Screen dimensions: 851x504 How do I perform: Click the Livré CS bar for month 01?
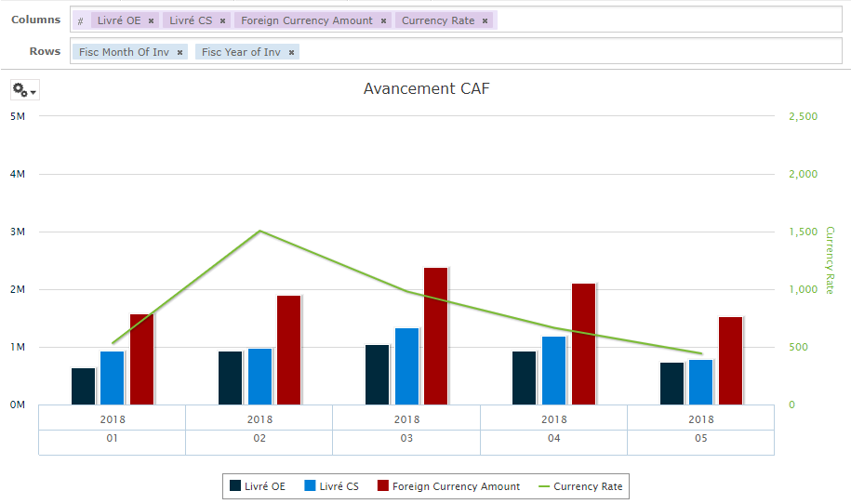click(113, 378)
